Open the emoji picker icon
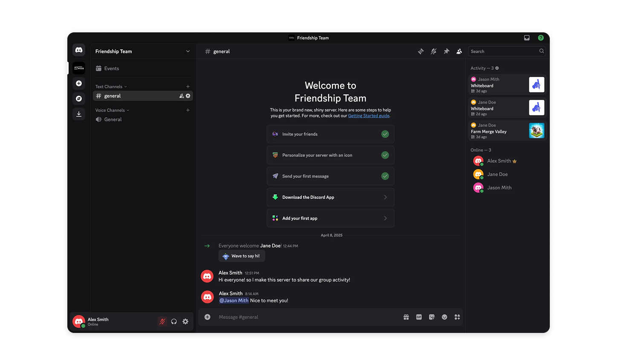The height and width of the screenshot is (364, 618). point(445,317)
